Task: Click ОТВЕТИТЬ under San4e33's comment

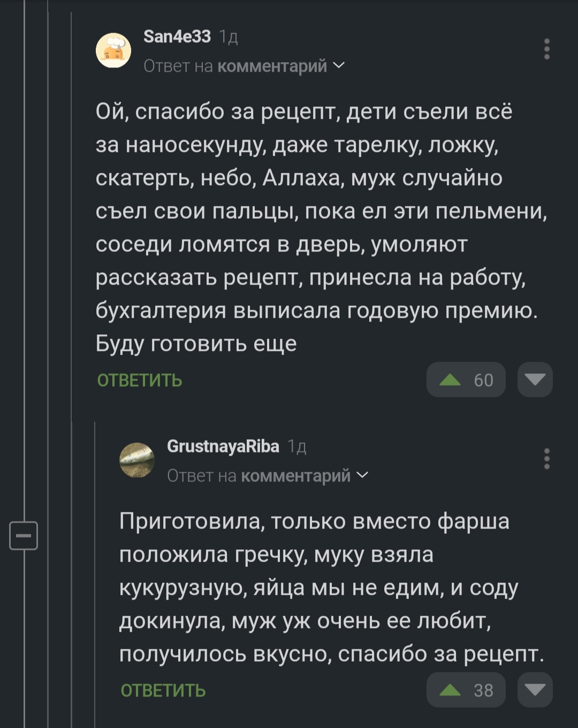Action: coord(140,380)
